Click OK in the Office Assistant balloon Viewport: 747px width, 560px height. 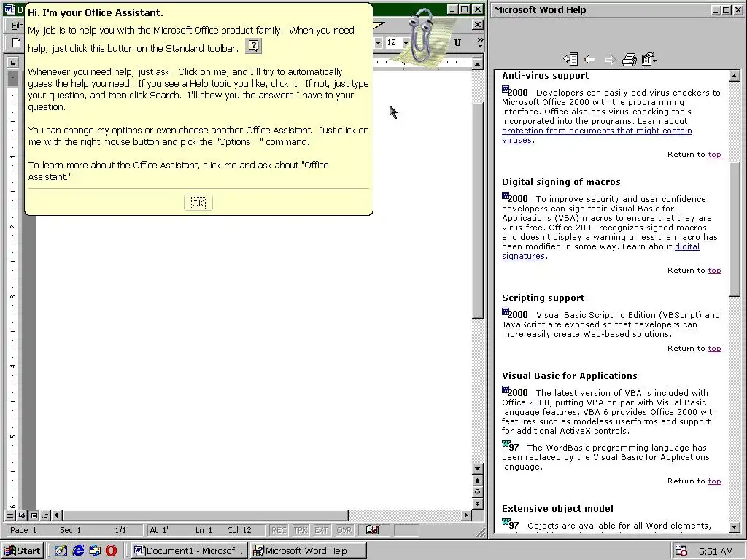[198, 203]
